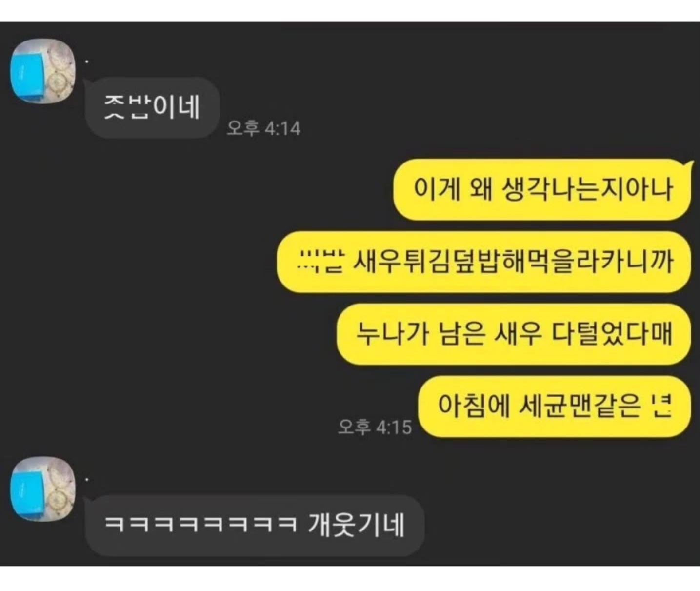700x591 pixels.
Task: Click the 오후 4:15 timestamp
Action: click(375, 427)
